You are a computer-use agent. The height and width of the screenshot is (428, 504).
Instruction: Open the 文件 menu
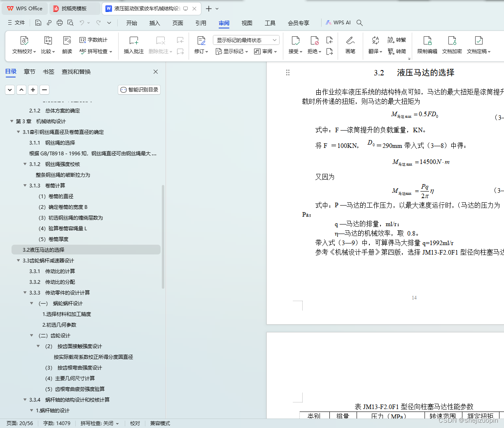tap(16, 23)
